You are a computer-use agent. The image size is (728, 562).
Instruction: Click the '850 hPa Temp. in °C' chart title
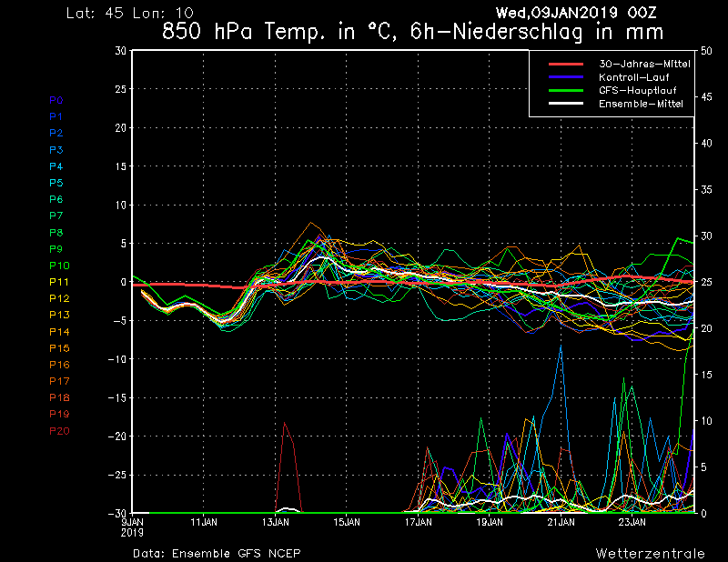[x=280, y=32]
